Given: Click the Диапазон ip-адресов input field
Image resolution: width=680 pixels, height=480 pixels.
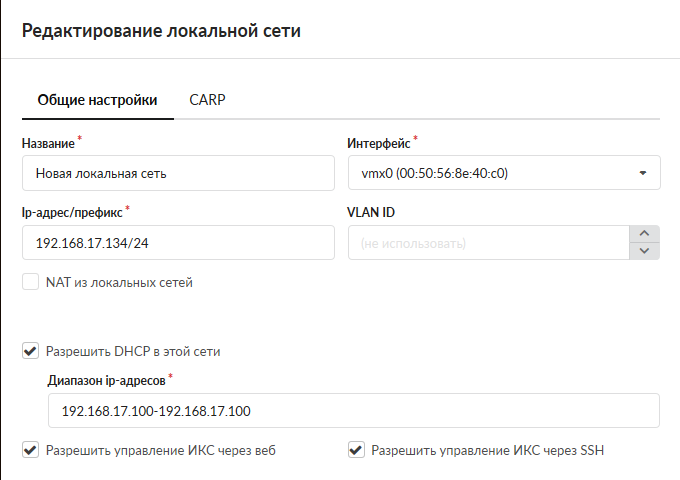Looking at the screenshot, I should pos(353,410).
